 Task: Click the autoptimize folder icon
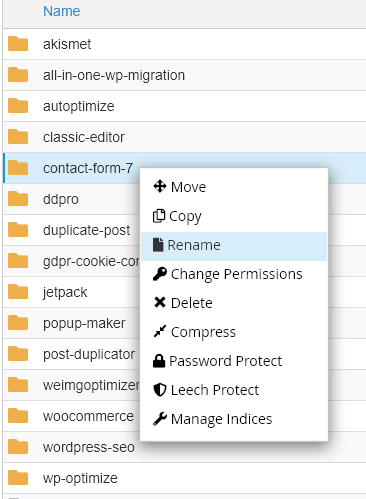point(18,106)
